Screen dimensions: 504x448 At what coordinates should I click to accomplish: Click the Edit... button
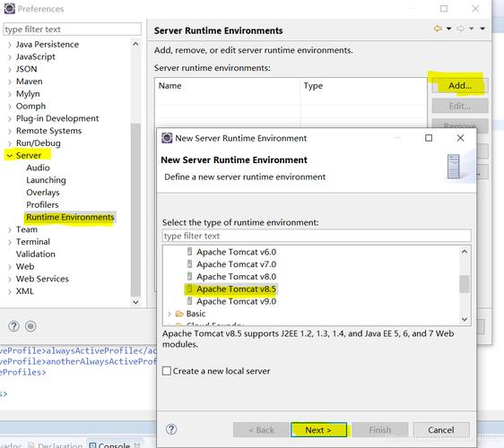point(460,106)
